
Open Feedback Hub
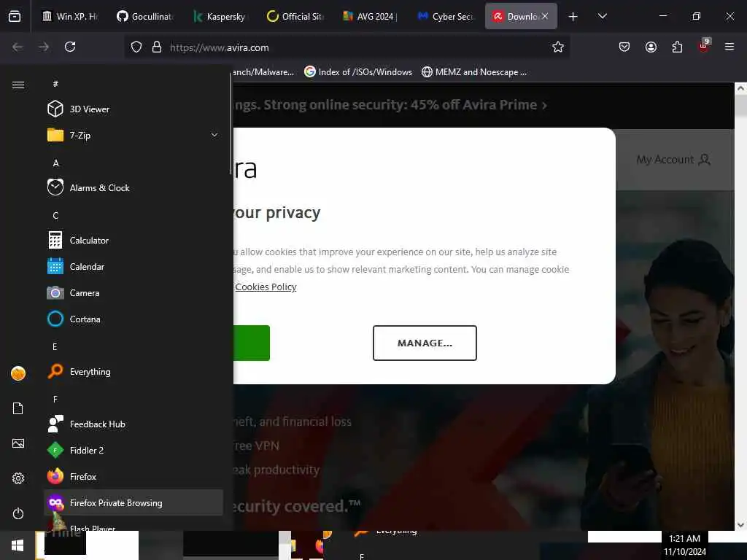[x=133, y=424]
